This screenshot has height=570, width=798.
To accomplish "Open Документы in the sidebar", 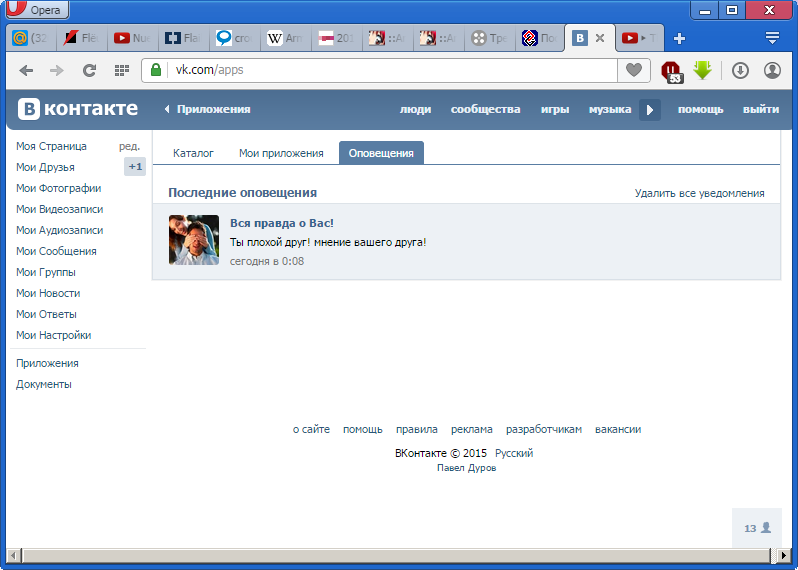I will click(44, 384).
